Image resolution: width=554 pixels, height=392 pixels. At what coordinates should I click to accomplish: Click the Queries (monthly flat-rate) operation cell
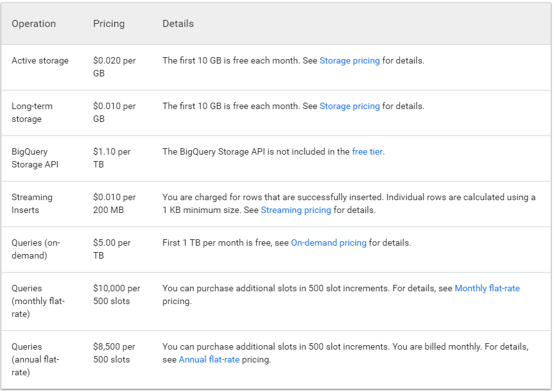(38, 302)
